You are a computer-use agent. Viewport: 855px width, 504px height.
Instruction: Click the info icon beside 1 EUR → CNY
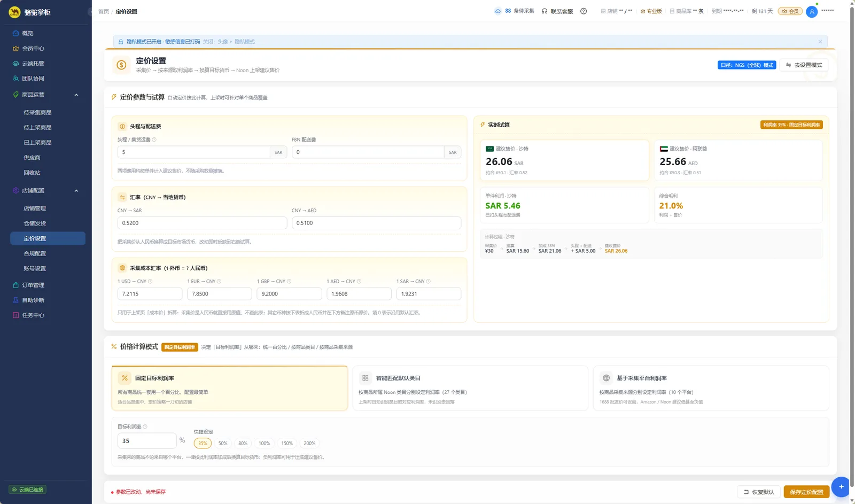pyautogui.click(x=219, y=281)
